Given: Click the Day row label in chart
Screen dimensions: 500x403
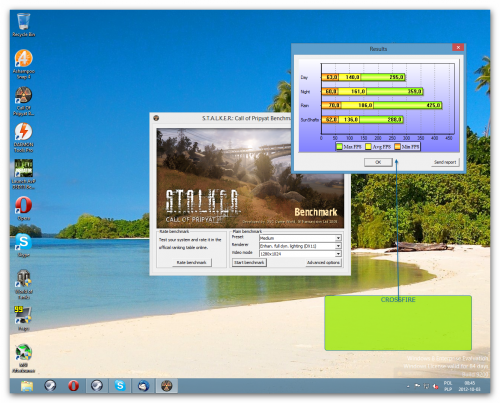Looking at the screenshot, I should 304,77.
